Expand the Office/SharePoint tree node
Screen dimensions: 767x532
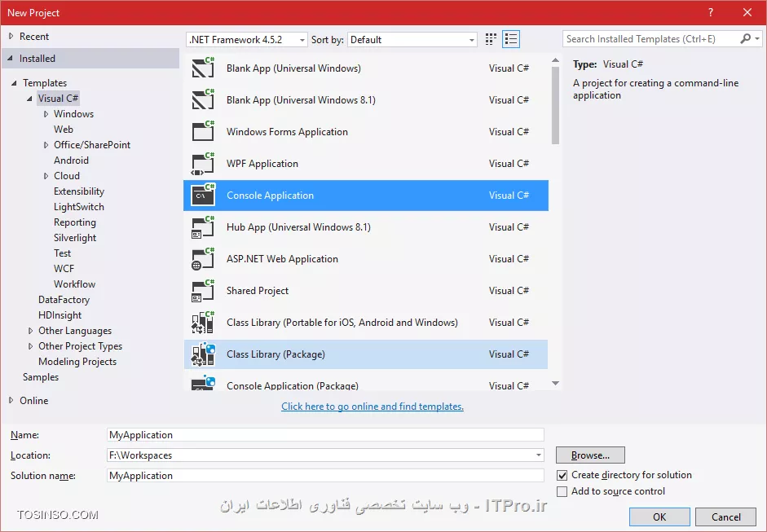click(46, 145)
